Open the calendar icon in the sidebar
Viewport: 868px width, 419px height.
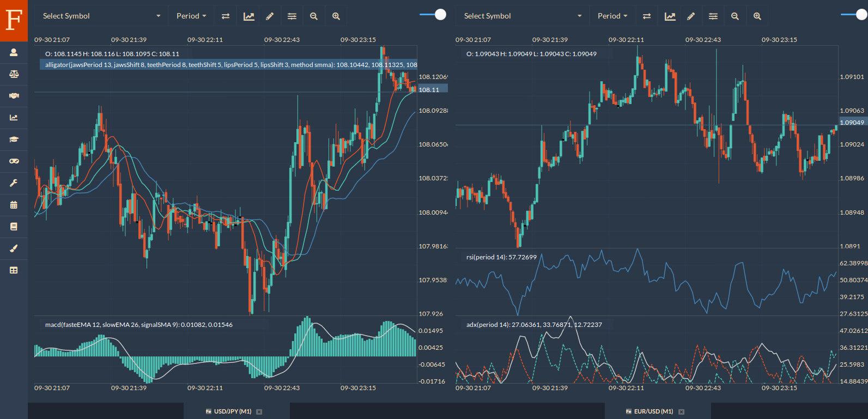[x=14, y=205]
